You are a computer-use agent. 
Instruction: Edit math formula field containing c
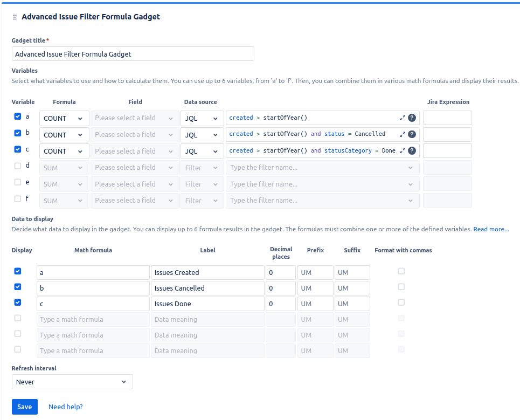(x=93, y=304)
